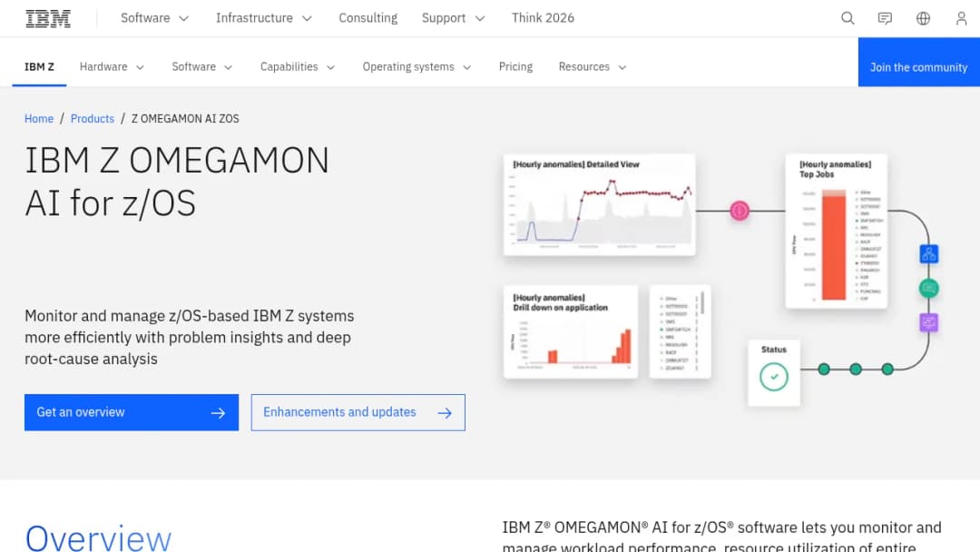Expand the Operating systems submenu
Screen dimensions: 980x552
[x=416, y=67]
